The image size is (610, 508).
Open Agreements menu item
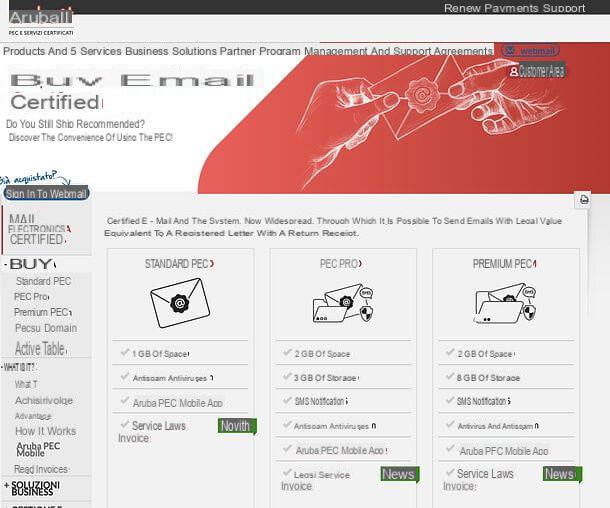(x=463, y=51)
